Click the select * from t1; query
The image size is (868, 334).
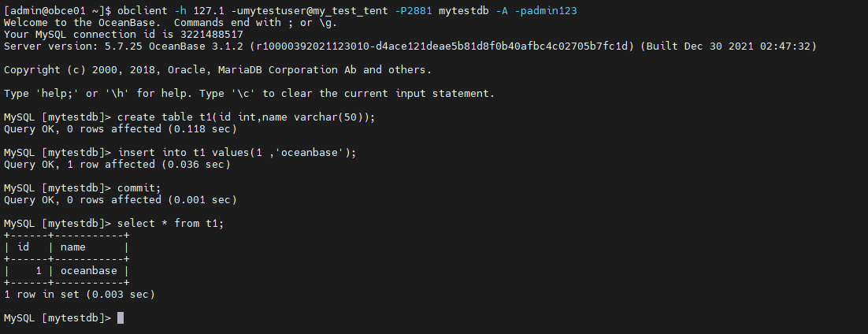pyautogui.click(x=170, y=223)
